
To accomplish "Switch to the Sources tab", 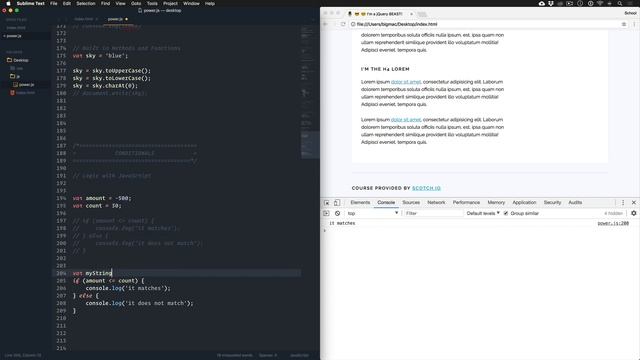I will point(411,202).
